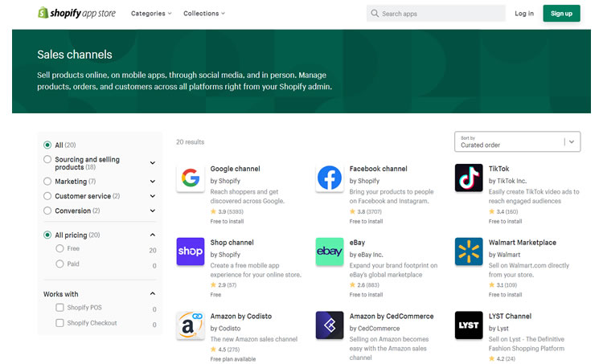Click 'by TikTok Inc.' developer text
Screen dimensions: 603x364
point(507,181)
